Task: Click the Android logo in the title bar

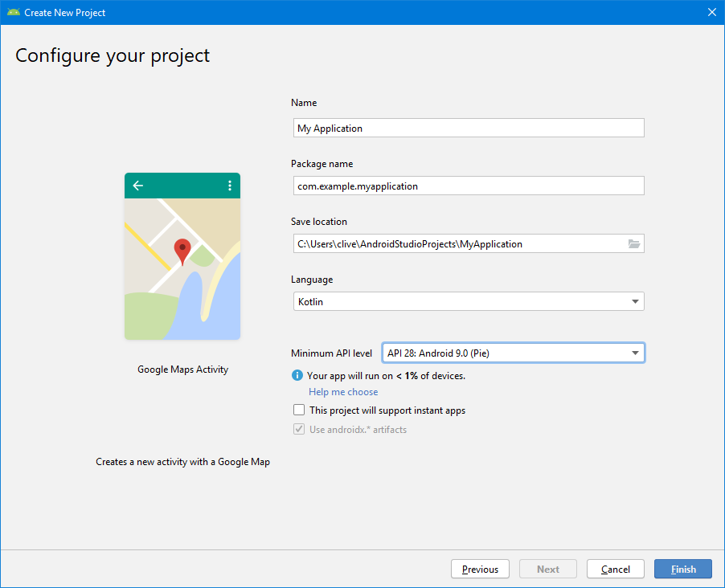Action: (x=12, y=12)
